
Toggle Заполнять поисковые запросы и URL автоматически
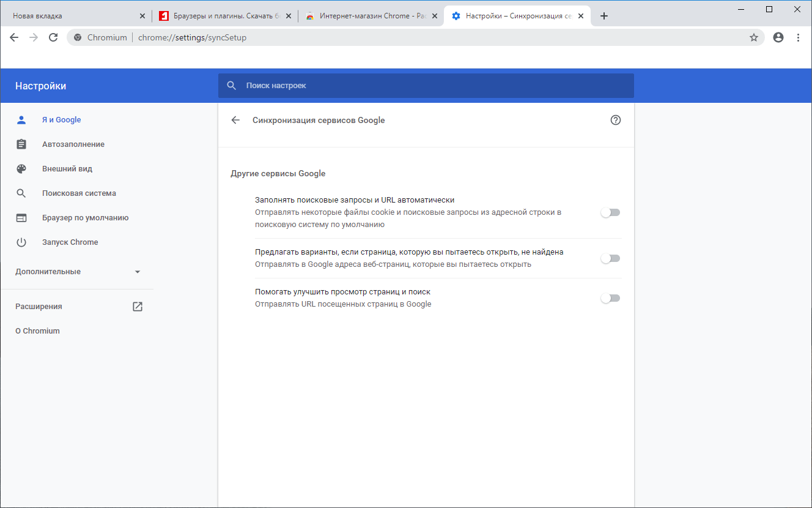[x=610, y=212]
